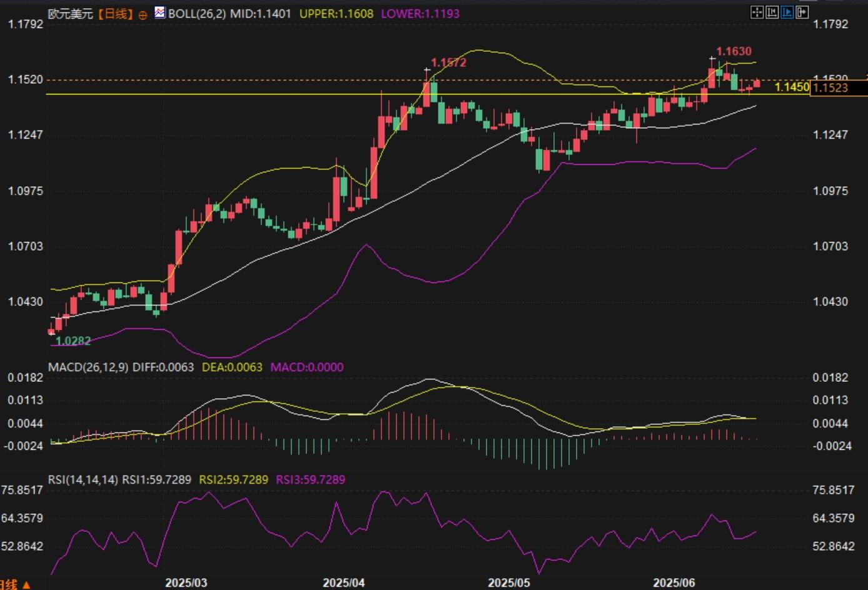This screenshot has height=590, width=868.
Task: Click the orange circle icon after 【日线】
Action: 143,14
